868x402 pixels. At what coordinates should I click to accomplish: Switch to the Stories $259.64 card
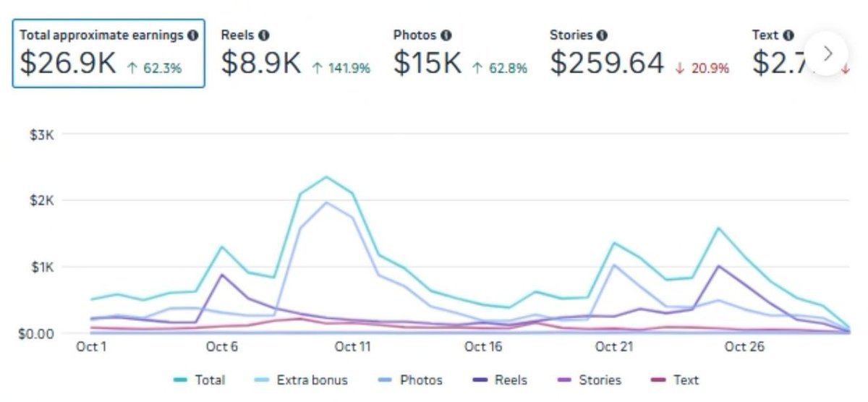pos(639,54)
